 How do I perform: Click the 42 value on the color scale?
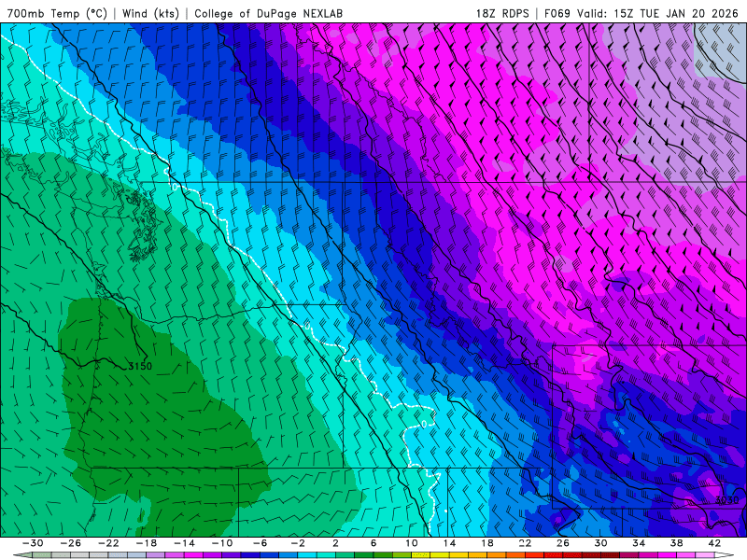[714, 543]
